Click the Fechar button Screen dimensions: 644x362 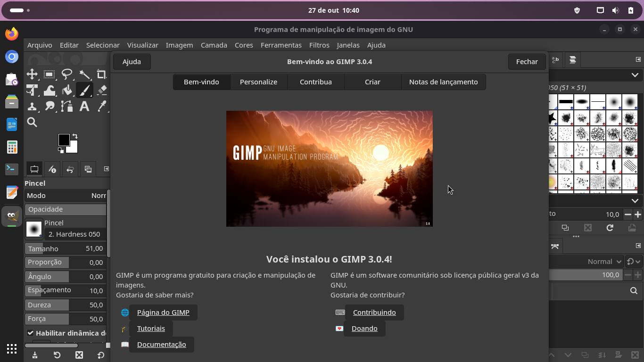[x=527, y=62]
